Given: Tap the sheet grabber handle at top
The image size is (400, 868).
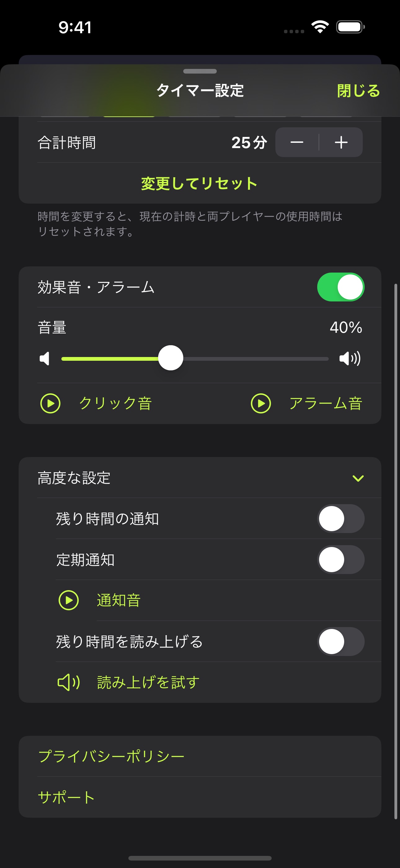Looking at the screenshot, I should click(x=200, y=71).
